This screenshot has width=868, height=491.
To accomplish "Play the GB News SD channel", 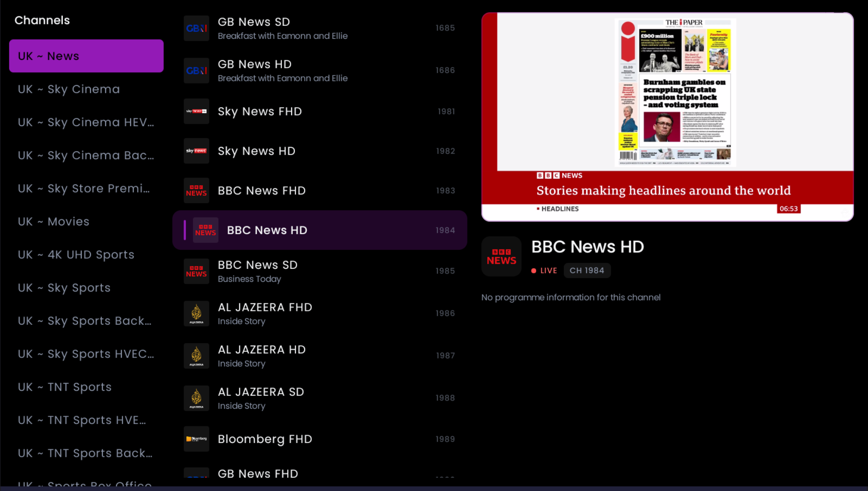I will 320,28.
